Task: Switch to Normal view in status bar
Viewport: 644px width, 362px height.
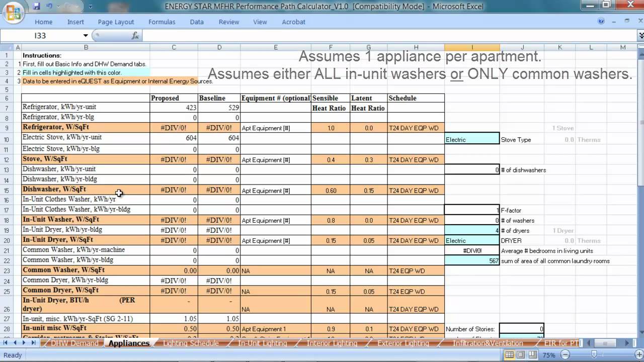Action: tap(510, 355)
